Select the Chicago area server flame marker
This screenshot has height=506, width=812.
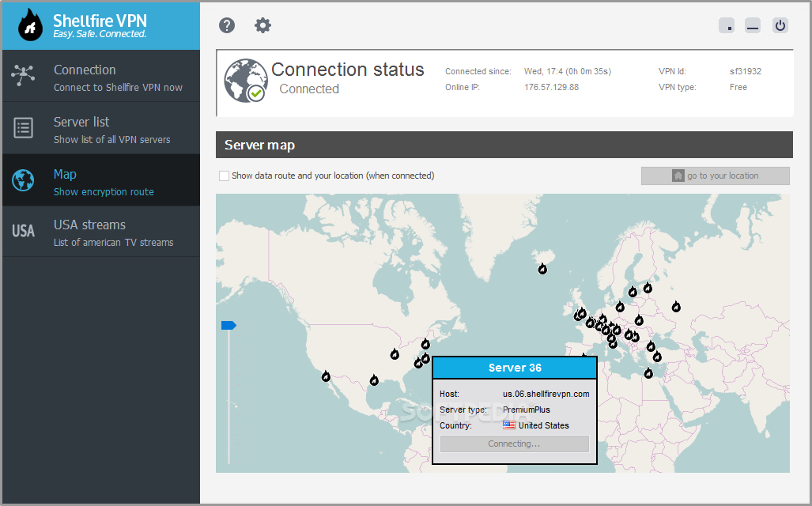(395, 354)
